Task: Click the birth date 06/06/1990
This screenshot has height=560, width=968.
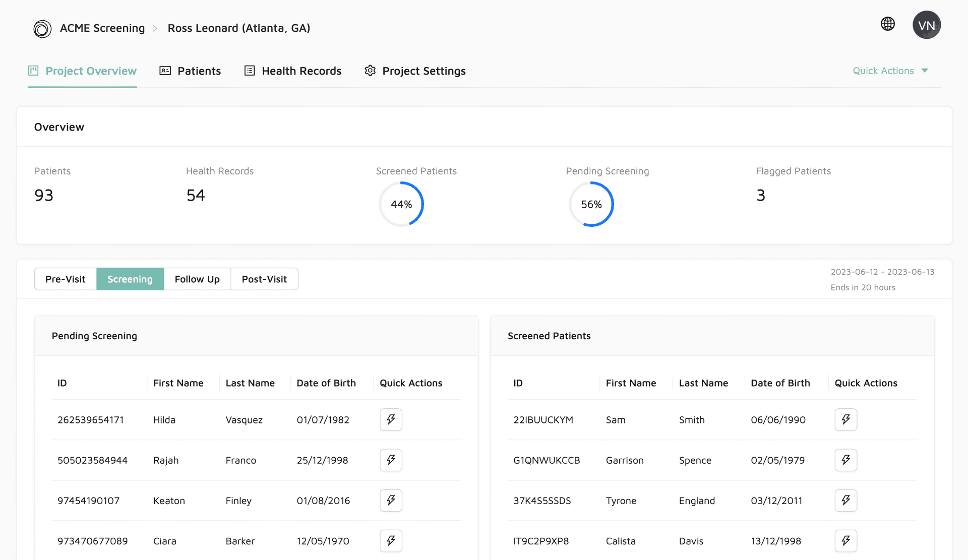Action: click(x=778, y=420)
